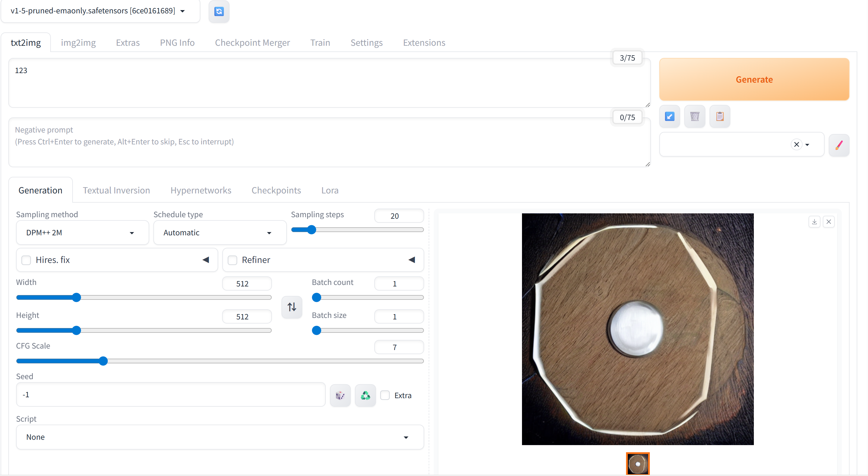Viewport: 868px width, 476px height.
Task: Click the recycle icon to reuse last seed
Action: pyautogui.click(x=365, y=395)
